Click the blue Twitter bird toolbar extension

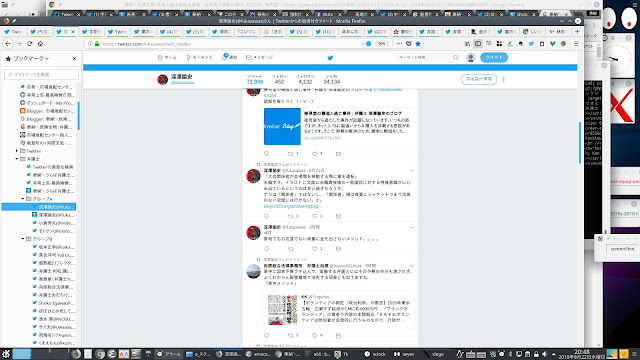point(531,44)
